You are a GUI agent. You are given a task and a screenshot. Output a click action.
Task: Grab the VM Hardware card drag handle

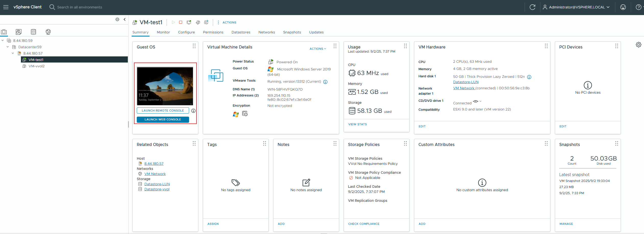point(546,46)
